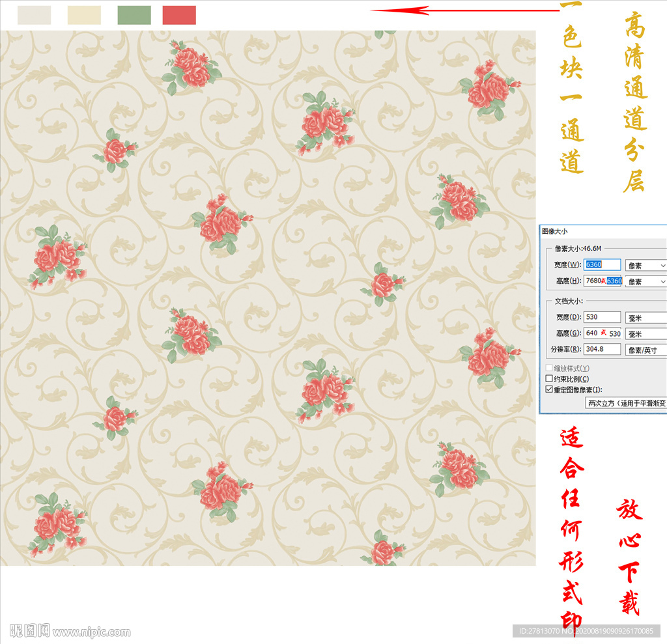Screen dimensions: 667x644
Task: Click the 像素大小:46.6M label
Action: [x=578, y=248]
